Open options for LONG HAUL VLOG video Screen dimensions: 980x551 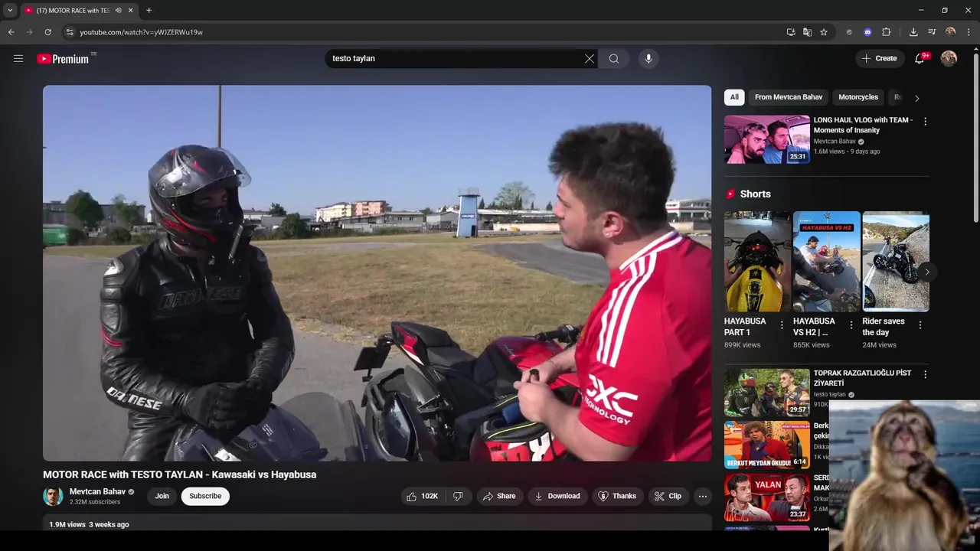point(925,122)
